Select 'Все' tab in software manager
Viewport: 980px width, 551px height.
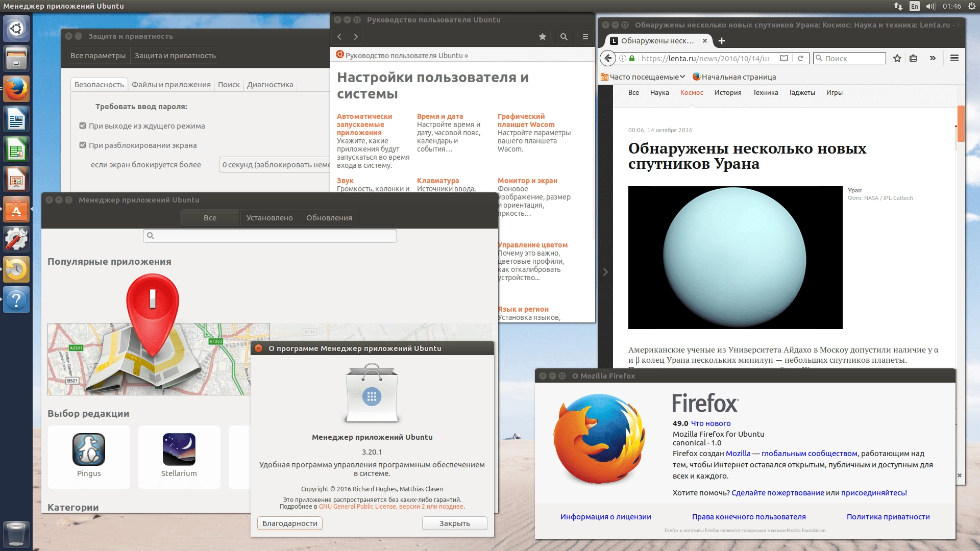(210, 218)
